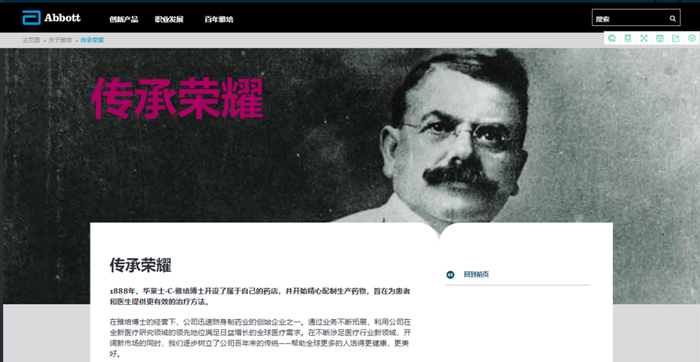Click the green save screenshot icon
700x362 pixels.
click(x=660, y=38)
